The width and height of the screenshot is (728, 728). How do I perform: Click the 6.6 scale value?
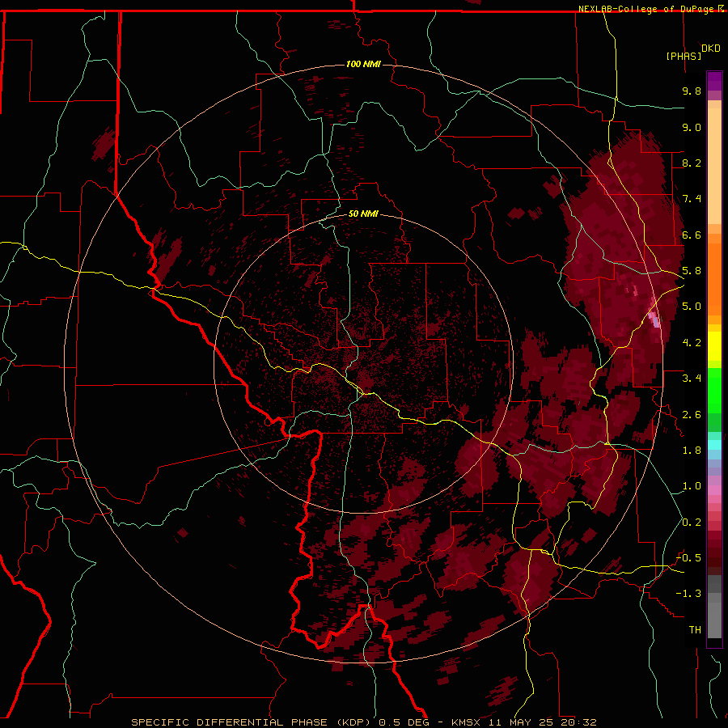[x=692, y=235]
